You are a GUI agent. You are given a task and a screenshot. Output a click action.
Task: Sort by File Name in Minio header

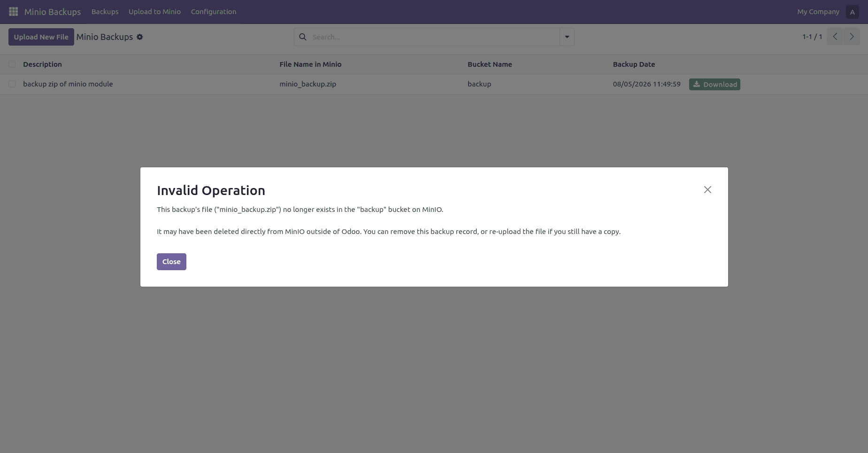[310, 64]
